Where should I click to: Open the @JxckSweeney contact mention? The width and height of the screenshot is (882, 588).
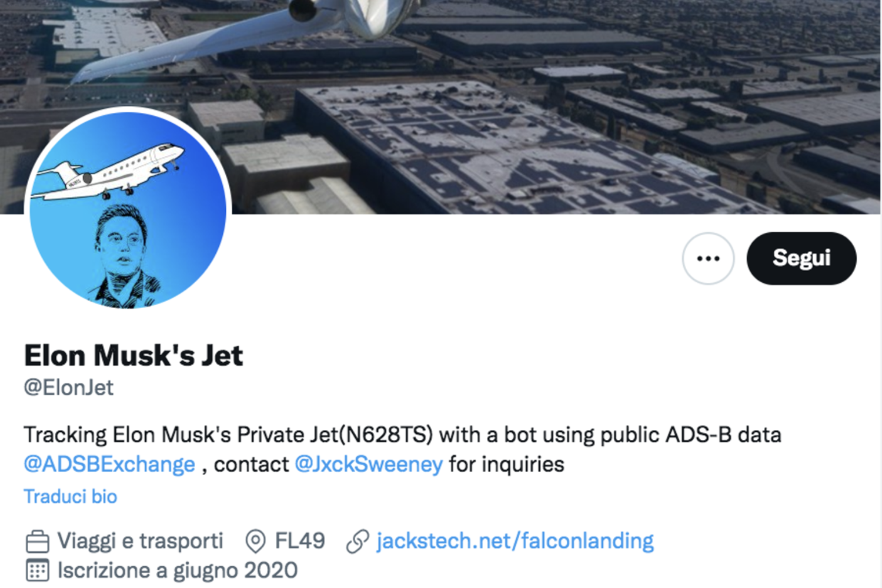pos(369,464)
